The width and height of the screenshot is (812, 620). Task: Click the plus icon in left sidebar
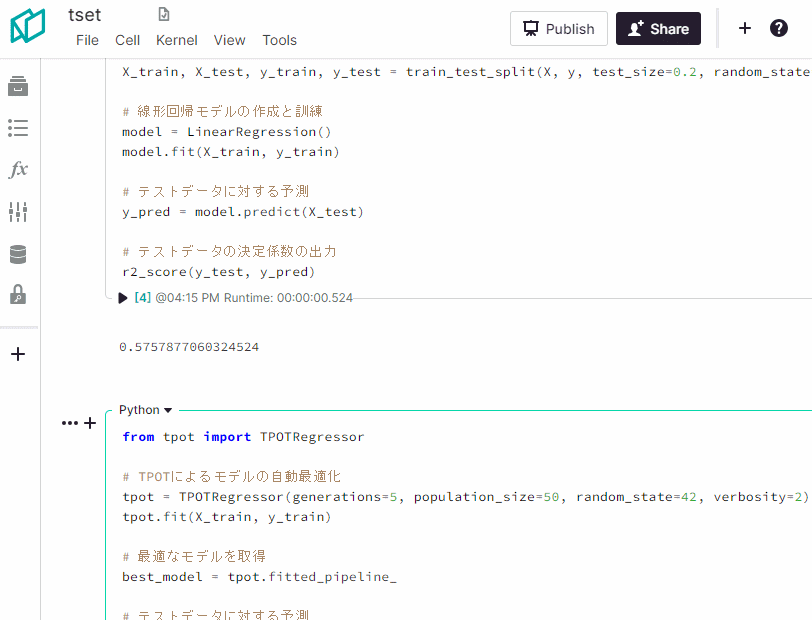pyautogui.click(x=18, y=354)
